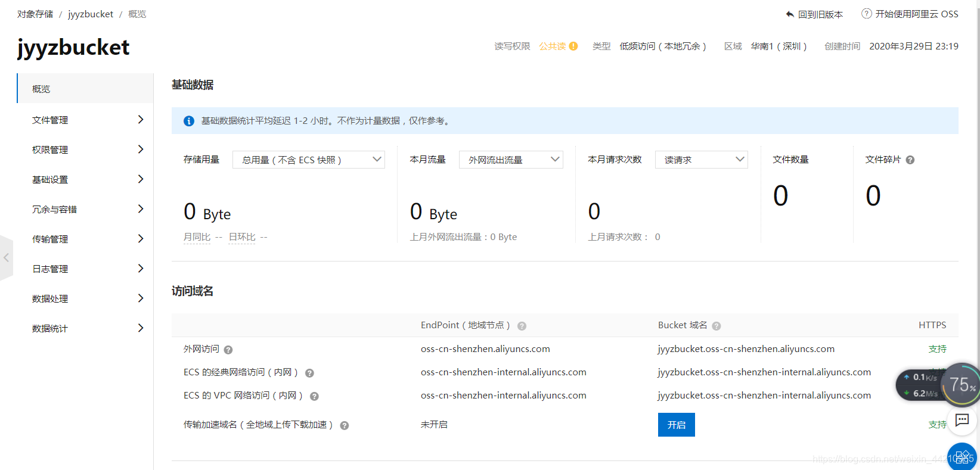980x470 pixels.
Task: Click the blue info icon in notice banner
Action: (189, 121)
